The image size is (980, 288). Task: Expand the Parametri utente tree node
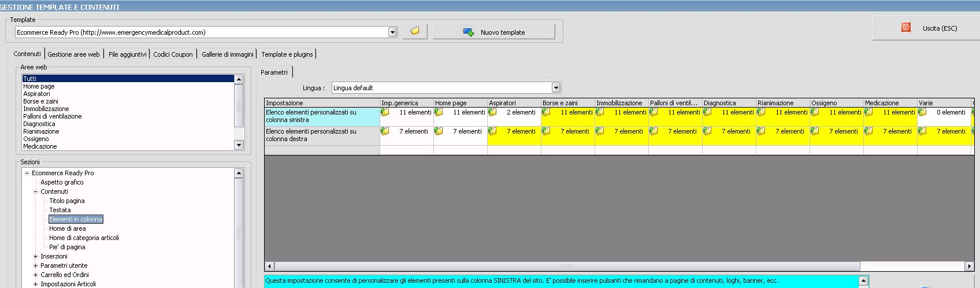pyautogui.click(x=35, y=265)
